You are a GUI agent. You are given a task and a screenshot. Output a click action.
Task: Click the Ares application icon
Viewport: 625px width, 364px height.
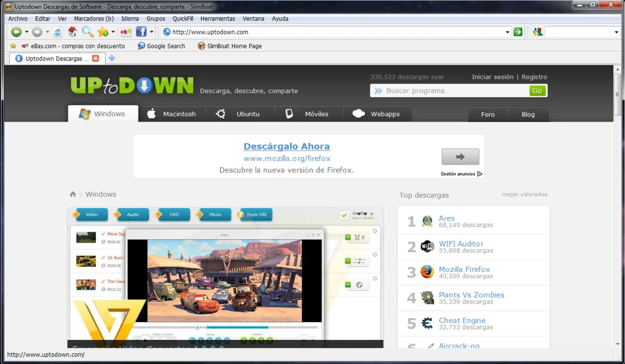[427, 221]
